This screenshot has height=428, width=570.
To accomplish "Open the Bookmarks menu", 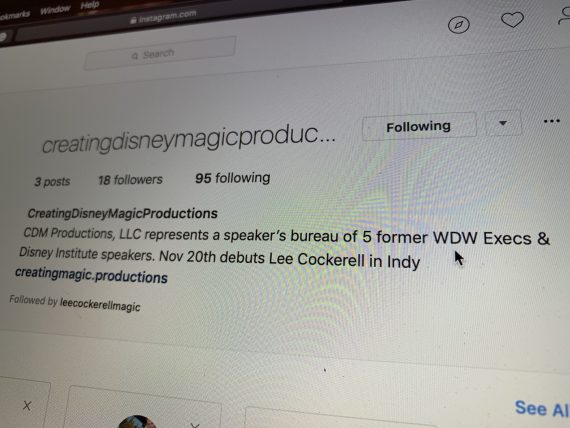I will pyautogui.click(x=15, y=15).
